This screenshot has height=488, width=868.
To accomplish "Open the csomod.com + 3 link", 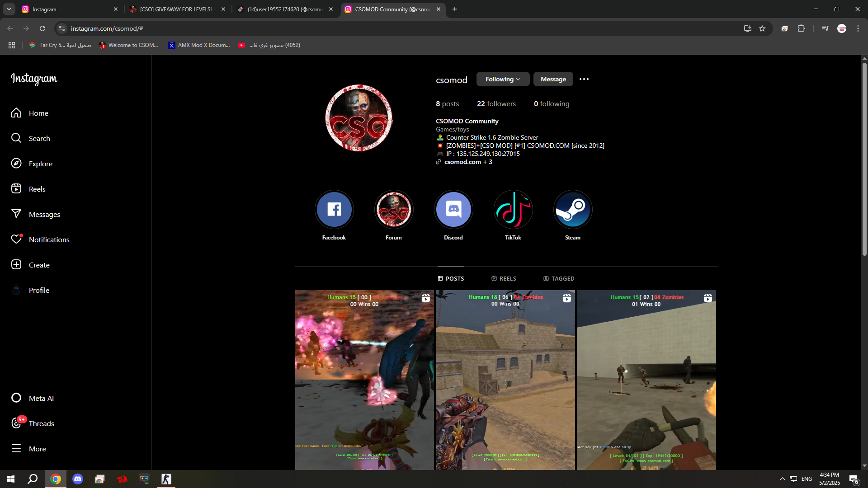I will [x=468, y=162].
